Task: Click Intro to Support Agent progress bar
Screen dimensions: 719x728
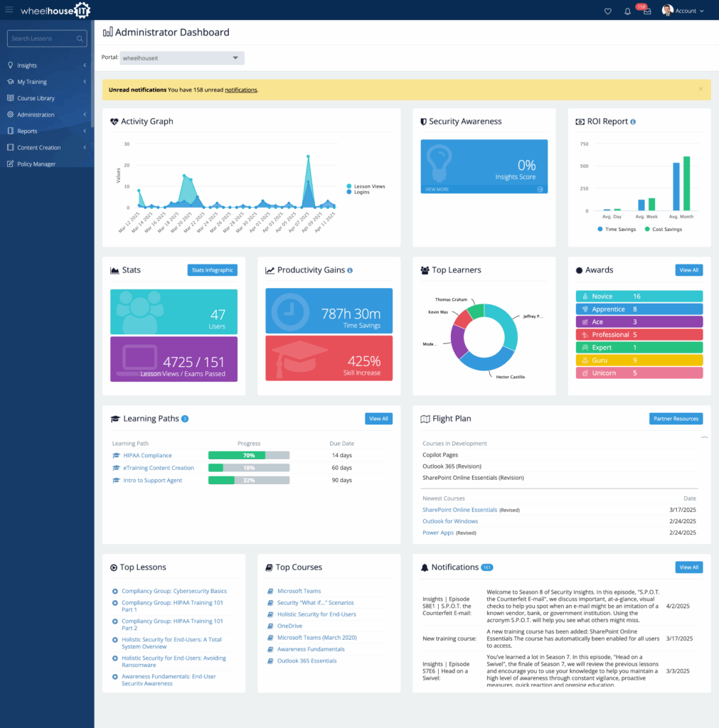Action: 249,481
